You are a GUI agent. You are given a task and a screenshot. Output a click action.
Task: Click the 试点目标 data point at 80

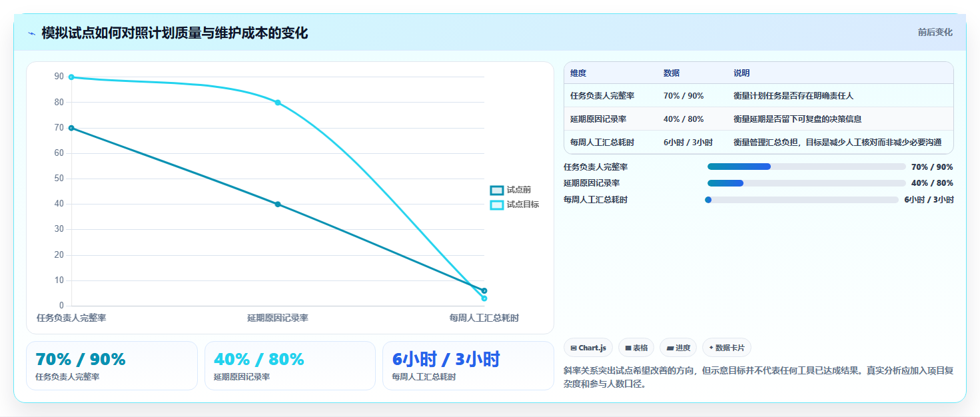(x=278, y=103)
